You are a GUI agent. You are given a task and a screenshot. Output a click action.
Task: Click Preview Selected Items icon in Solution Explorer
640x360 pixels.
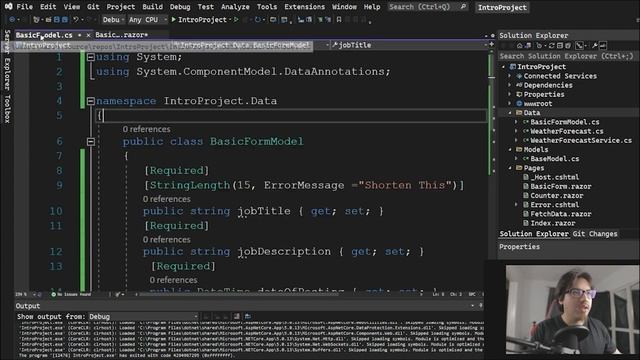point(603,46)
